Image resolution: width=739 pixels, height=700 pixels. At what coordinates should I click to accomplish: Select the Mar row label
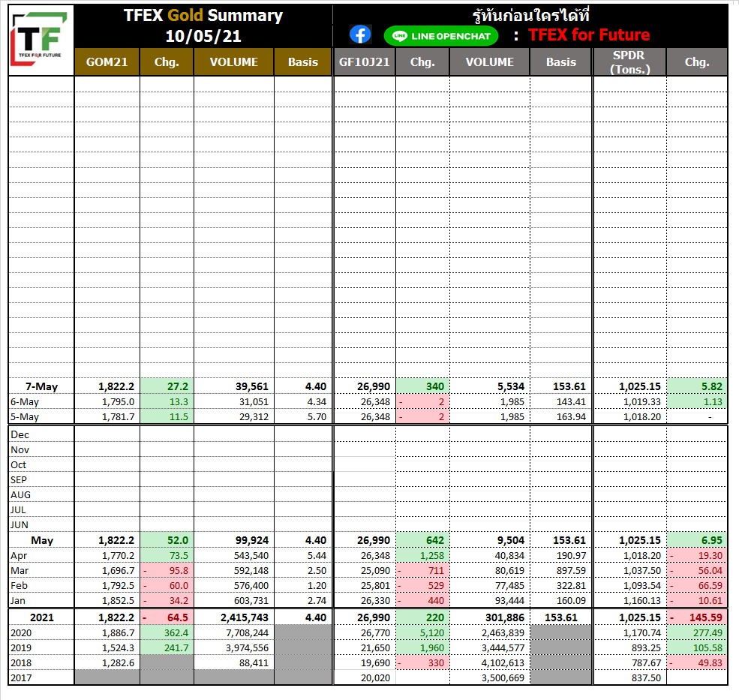click(20, 571)
